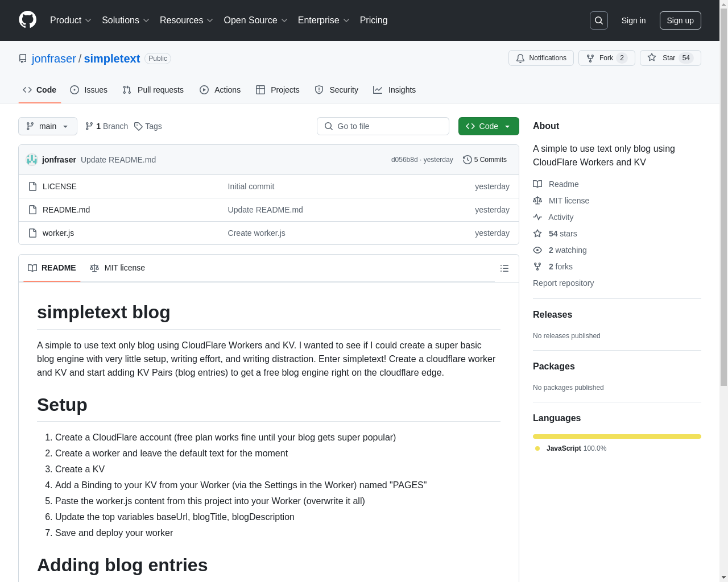728x582 pixels.
Task: Click branch icon next to 1 Branch
Action: [x=89, y=126]
